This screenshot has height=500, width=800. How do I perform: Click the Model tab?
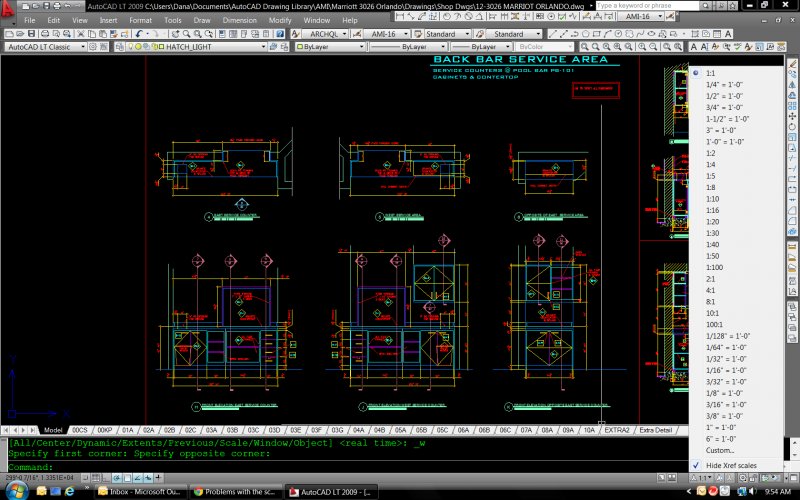pos(53,430)
